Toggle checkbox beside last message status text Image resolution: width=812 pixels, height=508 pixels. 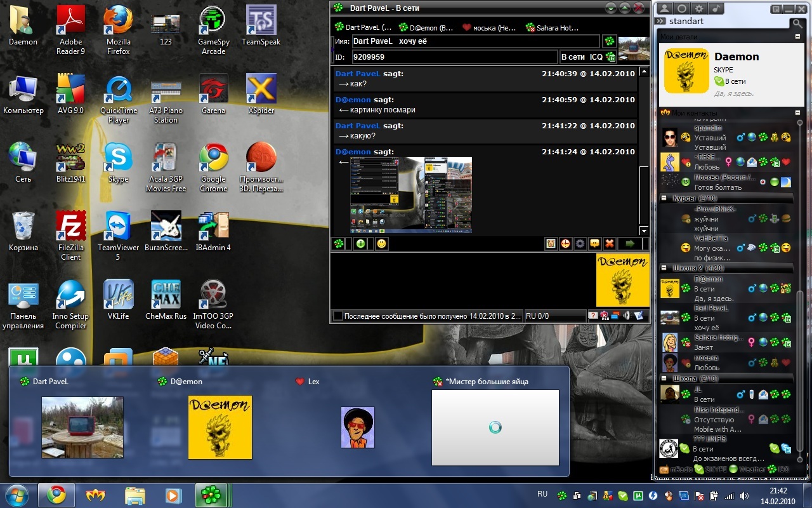[338, 316]
